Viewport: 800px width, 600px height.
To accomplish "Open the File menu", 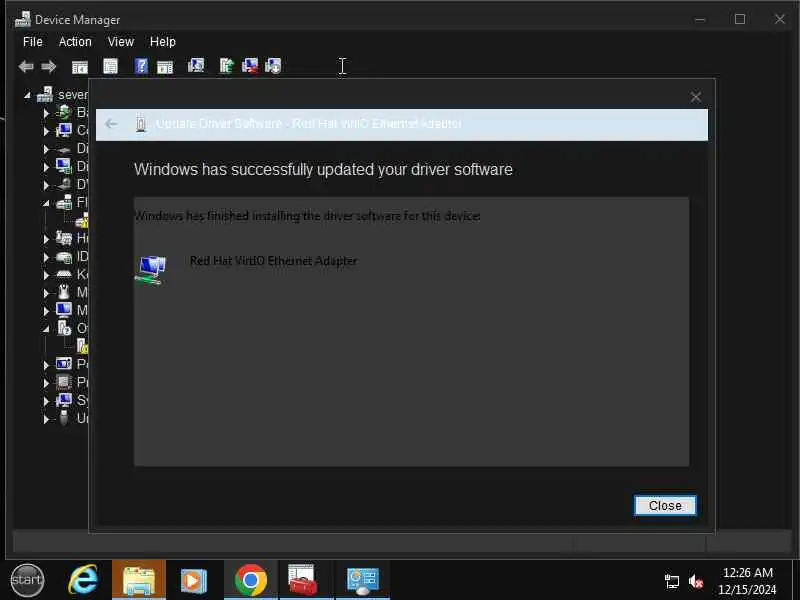I will point(33,42).
